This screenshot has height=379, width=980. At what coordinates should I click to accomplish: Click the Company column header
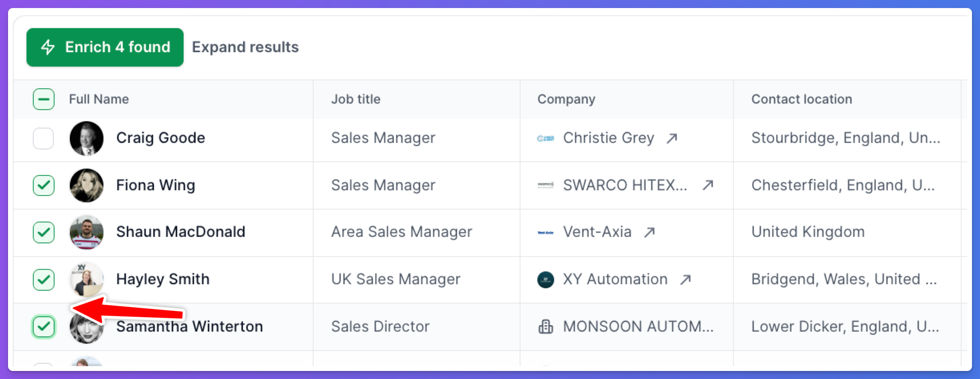tap(566, 99)
